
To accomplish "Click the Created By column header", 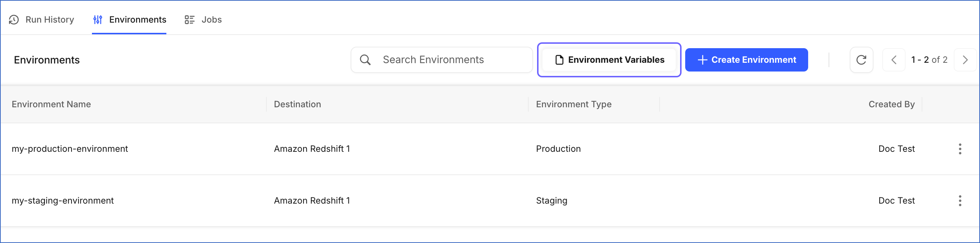I will 891,105.
